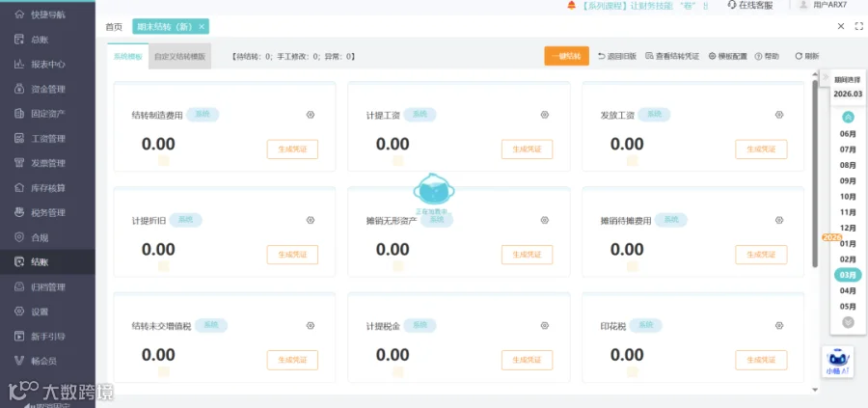Screen dimensions: 868x408
Task: Open settings gear on 摊销待摊费用 card
Action: tap(779, 220)
